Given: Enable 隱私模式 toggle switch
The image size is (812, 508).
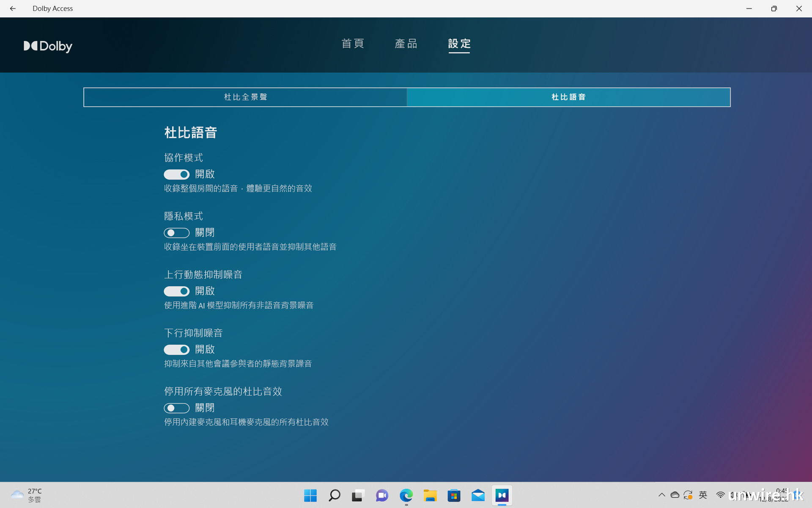Looking at the screenshot, I should coord(176,233).
